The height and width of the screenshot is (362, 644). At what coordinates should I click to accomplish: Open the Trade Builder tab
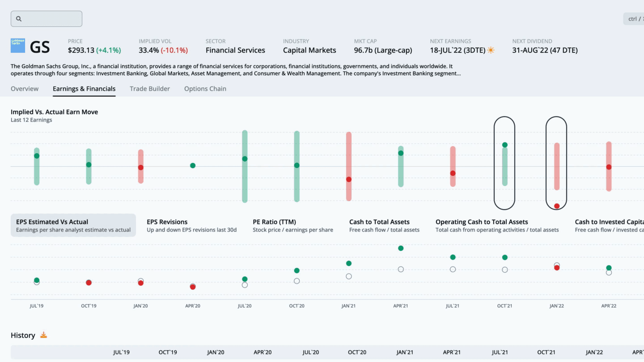pyautogui.click(x=150, y=88)
